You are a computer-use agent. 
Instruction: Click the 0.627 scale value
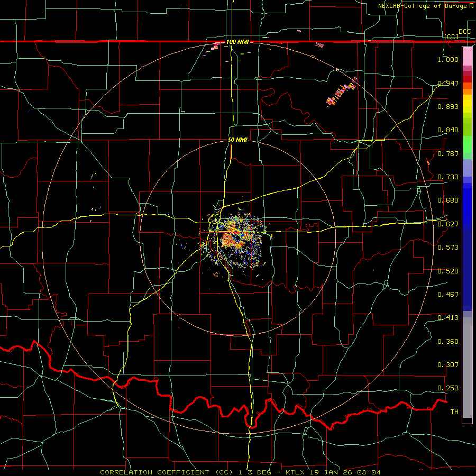(448, 224)
